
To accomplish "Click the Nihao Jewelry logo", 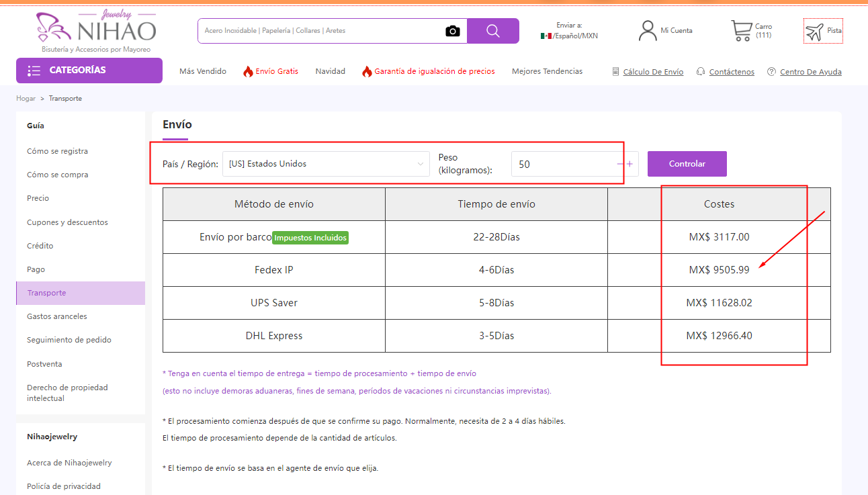I will [96, 31].
